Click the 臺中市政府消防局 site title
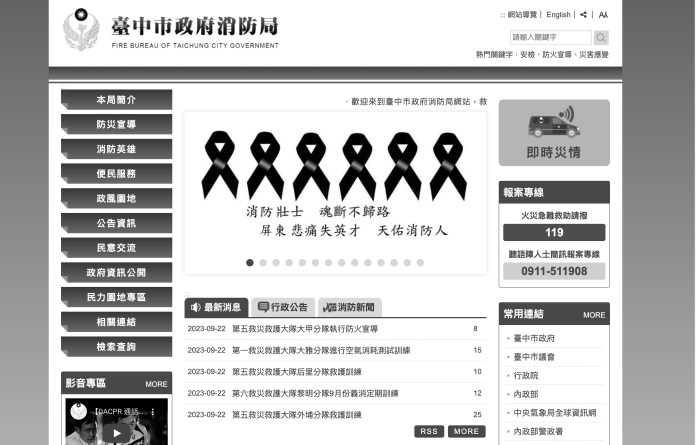This screenshot has width=696, height=445. click(x=195, y=27)
